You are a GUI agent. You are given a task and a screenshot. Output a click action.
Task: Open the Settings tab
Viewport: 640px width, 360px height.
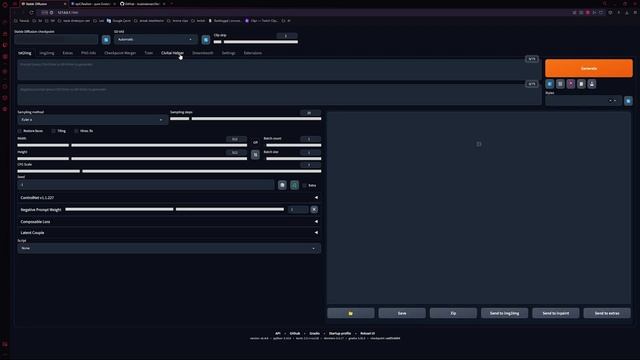pos(229,53)
